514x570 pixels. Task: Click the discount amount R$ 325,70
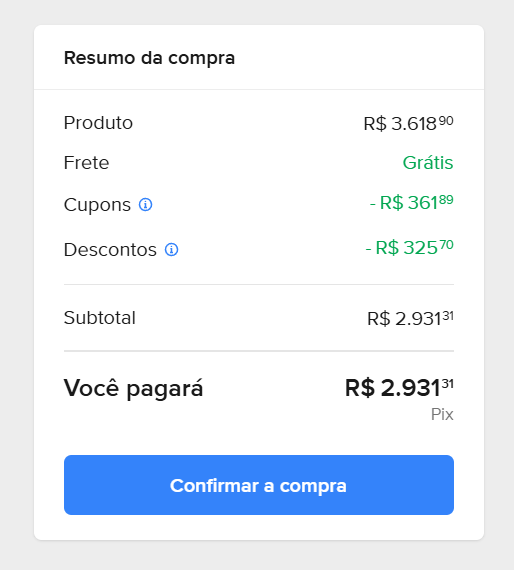point(409,248)
